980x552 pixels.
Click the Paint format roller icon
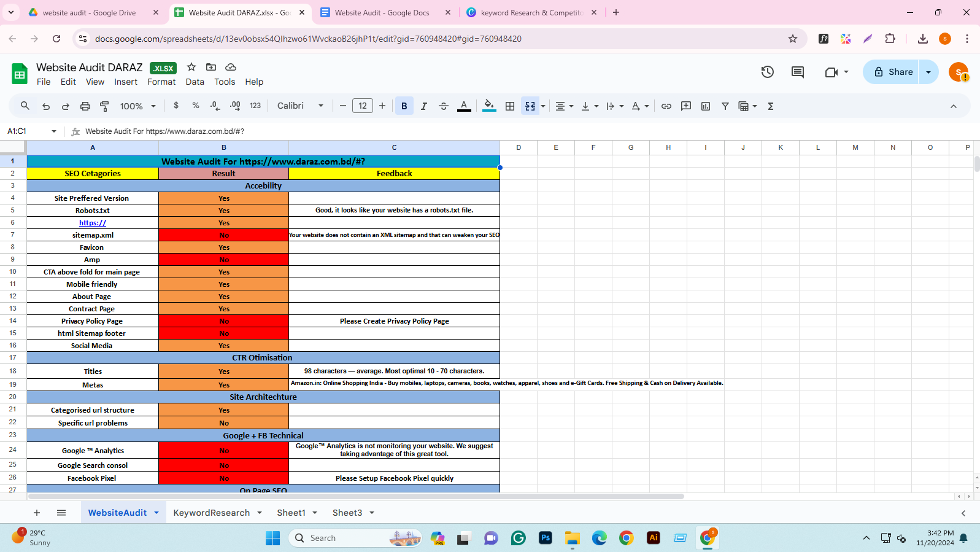[105, 106]
